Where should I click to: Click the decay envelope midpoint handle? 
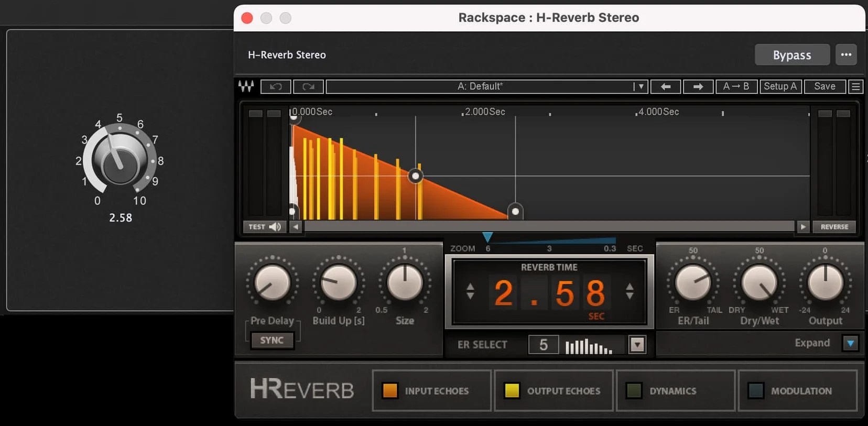416,176
